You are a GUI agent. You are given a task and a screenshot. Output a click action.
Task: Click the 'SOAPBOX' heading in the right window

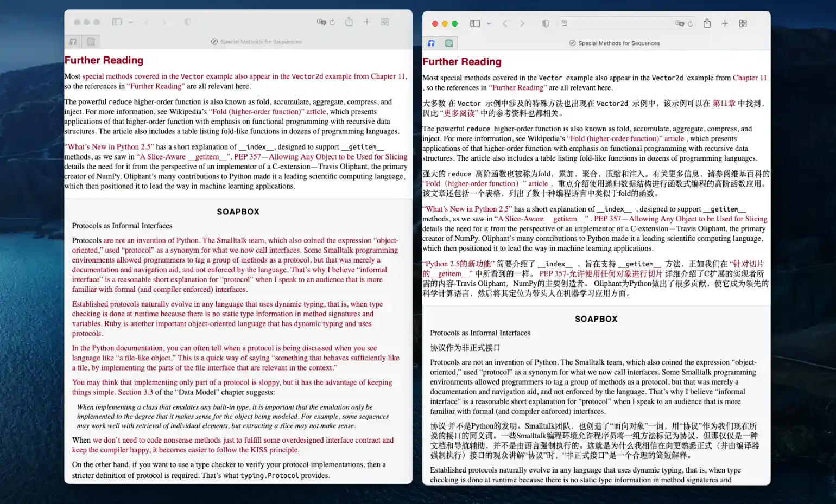[x=596, y=319]
